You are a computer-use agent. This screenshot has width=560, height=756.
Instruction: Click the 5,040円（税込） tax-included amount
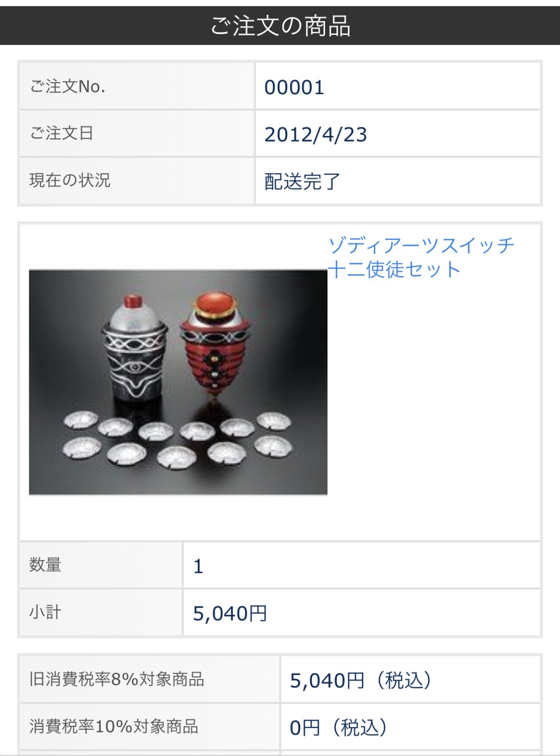[361, 680]
